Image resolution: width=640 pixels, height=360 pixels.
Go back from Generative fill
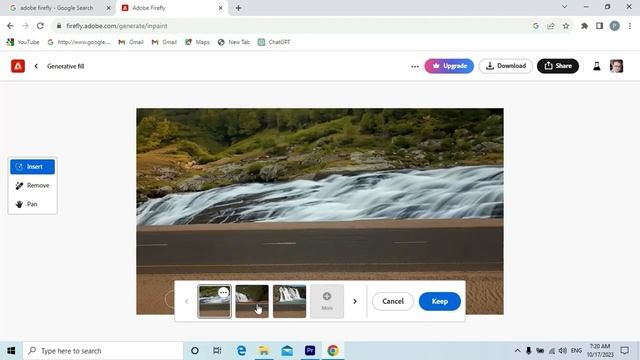pyautogui.click(x=36, y=66)
